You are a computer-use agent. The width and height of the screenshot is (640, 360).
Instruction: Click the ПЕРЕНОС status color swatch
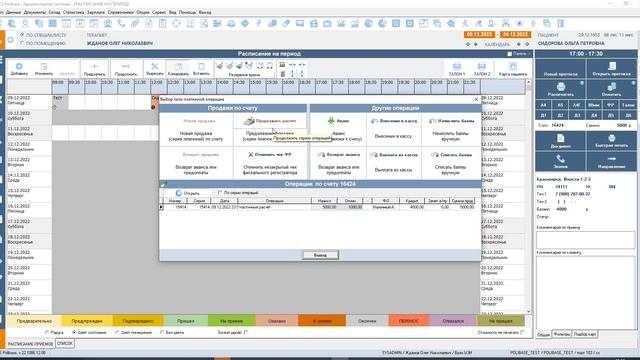point(409,321)
